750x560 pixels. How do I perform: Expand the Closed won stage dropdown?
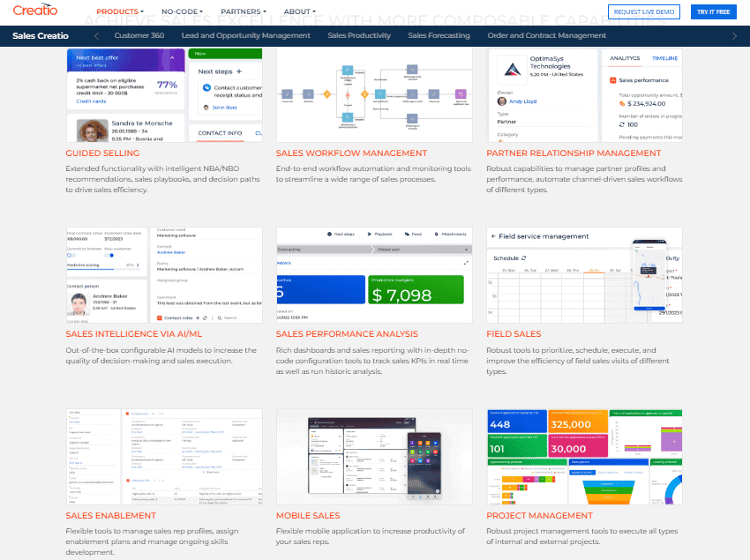pyautogui.click(x=466, y=249)
